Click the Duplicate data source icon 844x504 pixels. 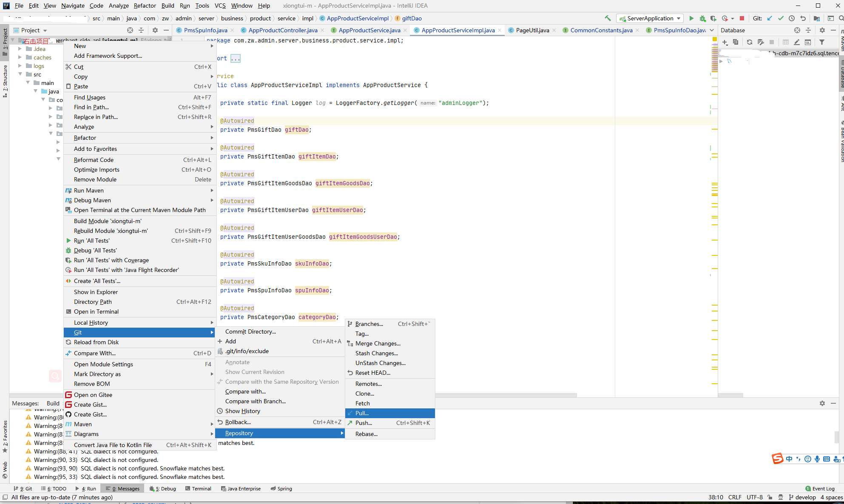coord(736,42)
